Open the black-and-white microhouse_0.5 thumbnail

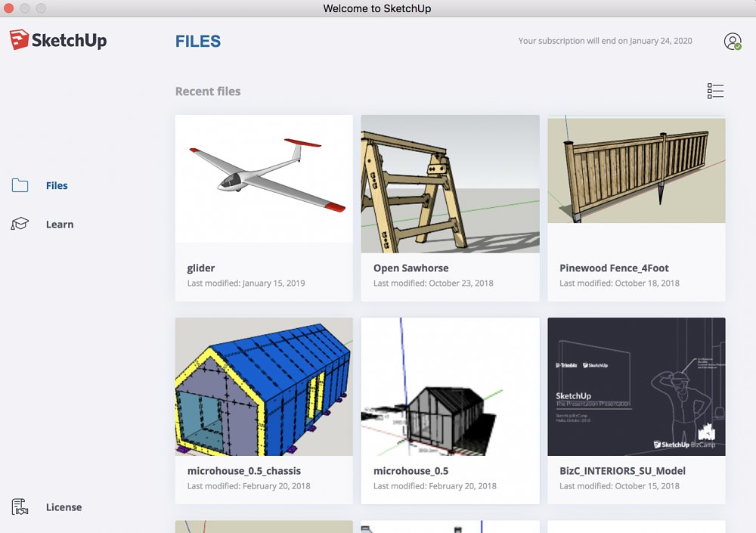pyautogui.click(x=450, y=386)
